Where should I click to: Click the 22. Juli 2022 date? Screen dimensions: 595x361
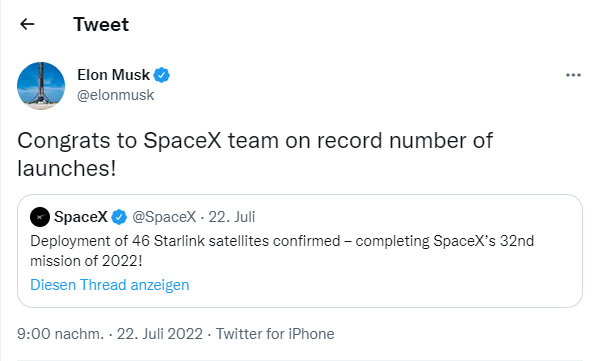click(160, 334)
